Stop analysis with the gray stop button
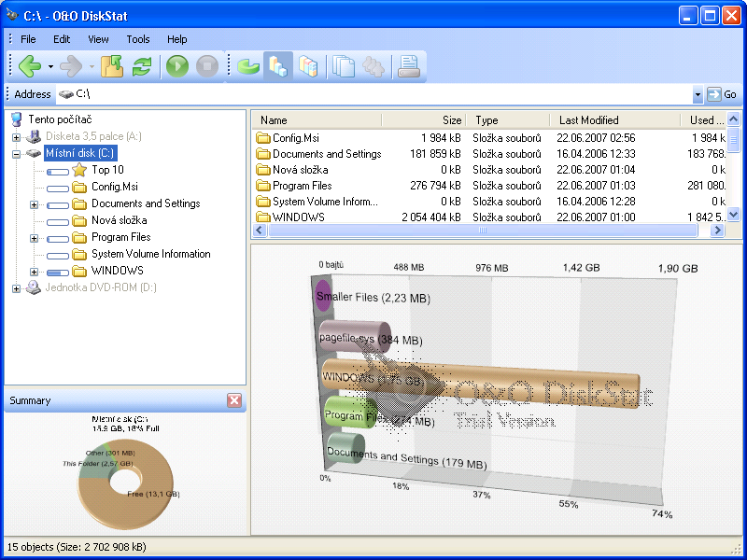The image size is (747, 560). [x=207, y=66]
